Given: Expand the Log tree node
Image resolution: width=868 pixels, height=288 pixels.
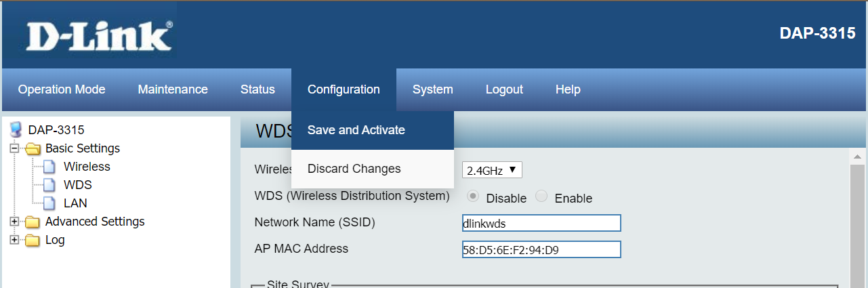Looking at the screenshot, I should [x=14, y=240].
